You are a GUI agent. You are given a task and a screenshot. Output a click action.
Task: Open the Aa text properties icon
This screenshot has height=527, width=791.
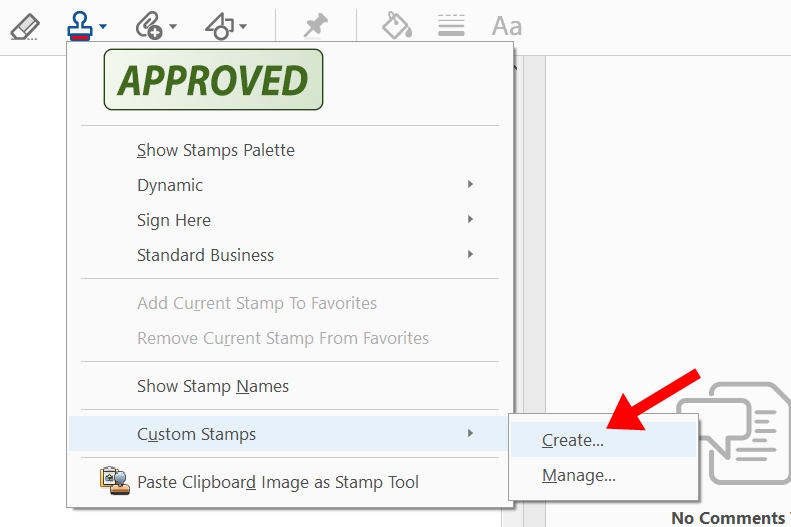507,26
